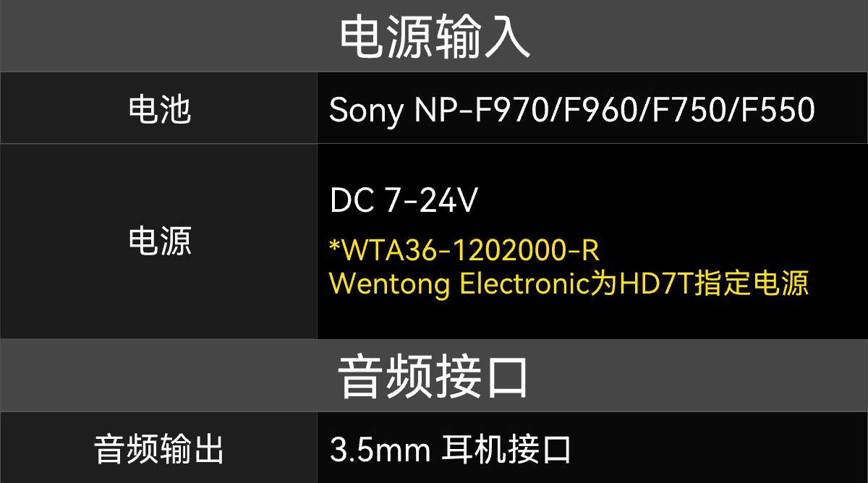The height and width of the screenshot is (483, 868).
Task: Click the "7-24V" voltage range
Action: pos(432,201)
